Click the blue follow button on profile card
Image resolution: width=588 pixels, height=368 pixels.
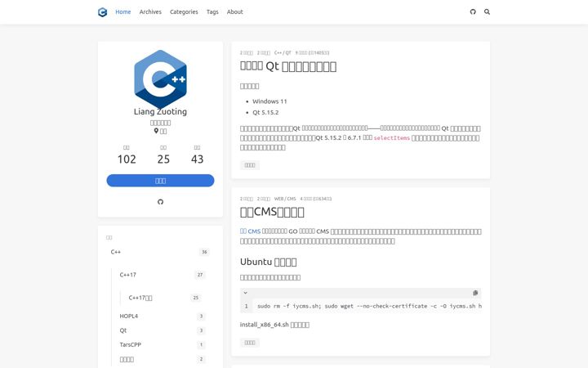[161, 181]
